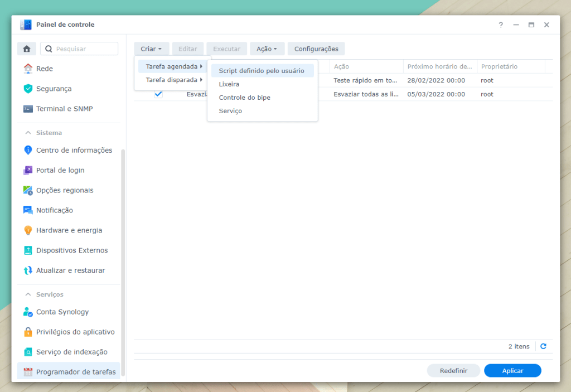Open Hardware e energia lightbulb icon
This screenshot has height=392, width=571.
[x=28, y=230]
